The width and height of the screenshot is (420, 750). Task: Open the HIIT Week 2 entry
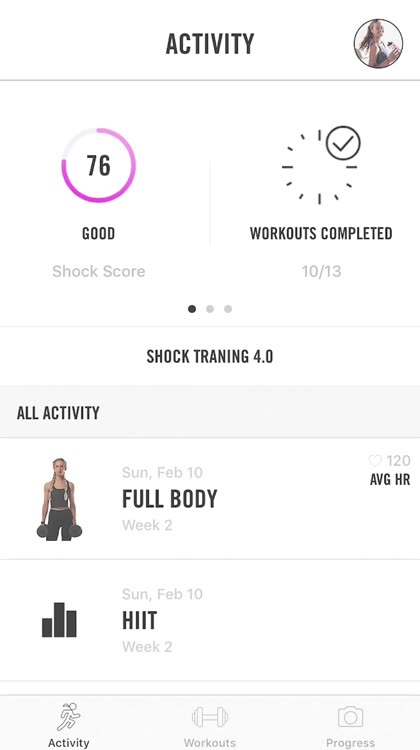point(210,620)
